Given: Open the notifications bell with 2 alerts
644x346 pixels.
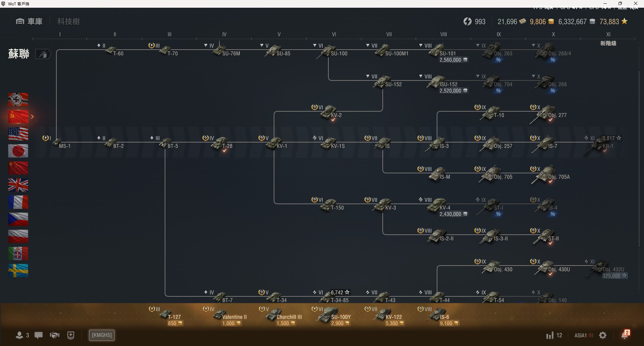Looking at the screenshot, I should coord(626,334).
